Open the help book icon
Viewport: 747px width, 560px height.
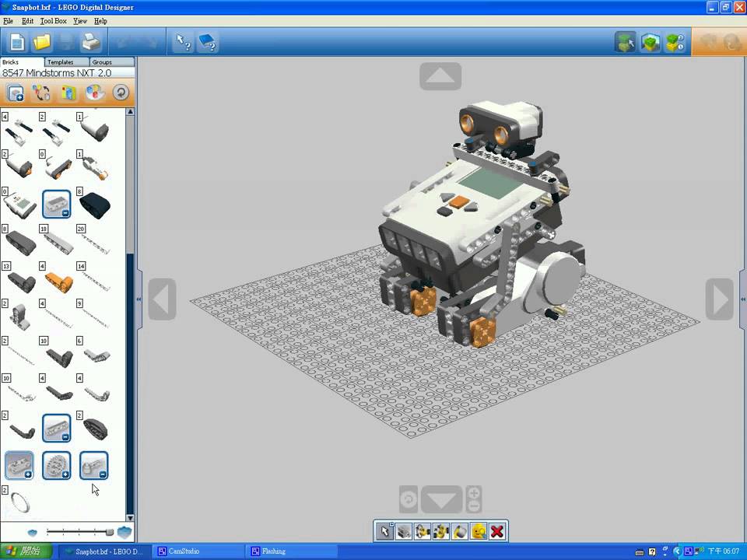click(208, 42)
